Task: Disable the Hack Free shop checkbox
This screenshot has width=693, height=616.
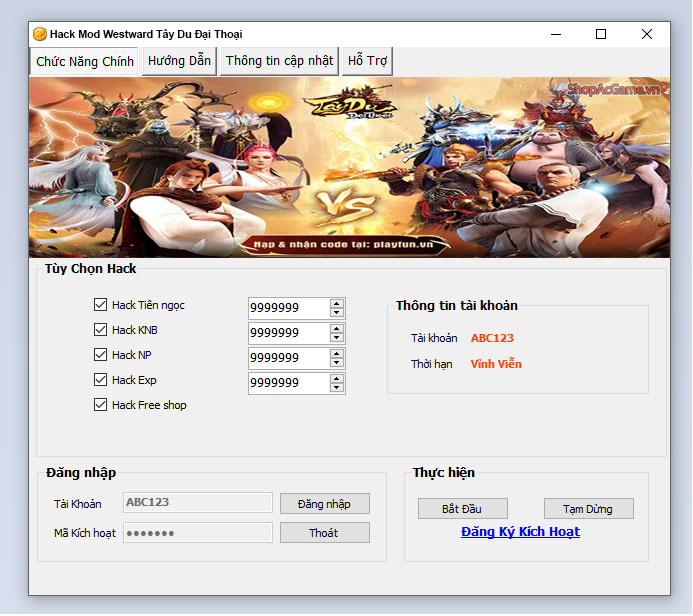Action: tap(100, 405)
